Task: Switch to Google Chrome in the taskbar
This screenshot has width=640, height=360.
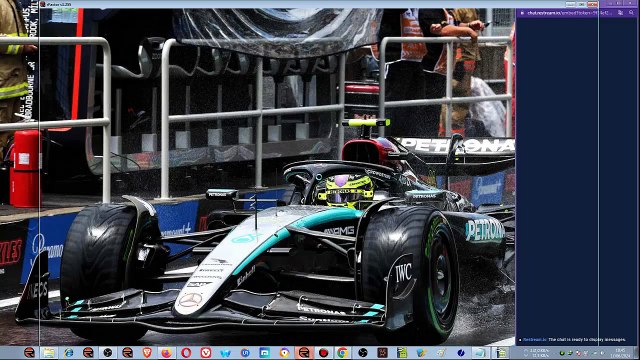Action: [343, 353]
